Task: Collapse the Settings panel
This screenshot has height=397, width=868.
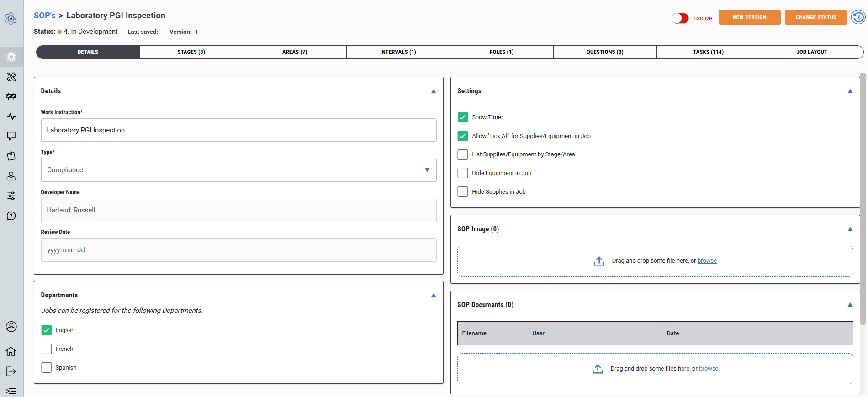Action: point(850,91)
